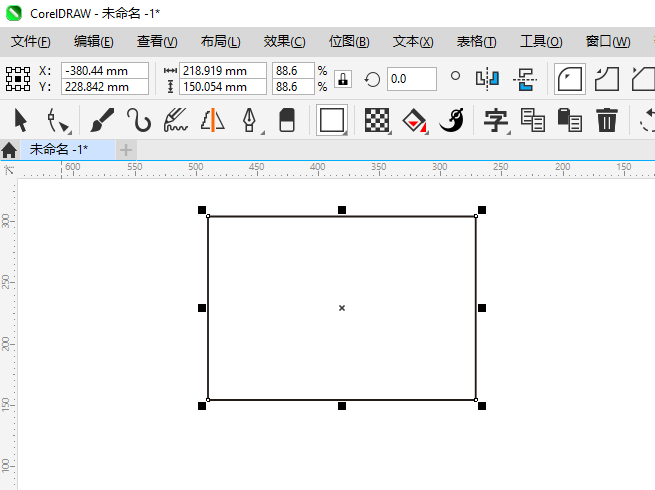Screen dimensions: 655x490
Task: Open the 位图(B) menu
Action: [x=349, y=41]
